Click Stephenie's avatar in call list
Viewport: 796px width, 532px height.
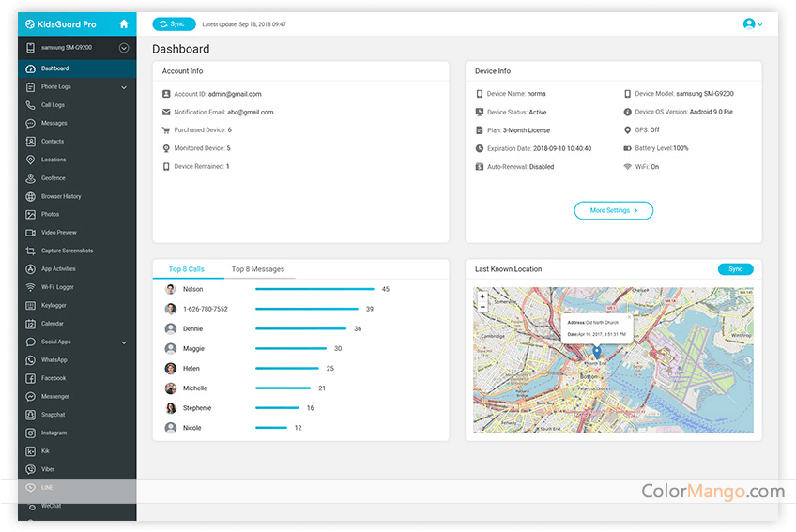tap(171, 407)
